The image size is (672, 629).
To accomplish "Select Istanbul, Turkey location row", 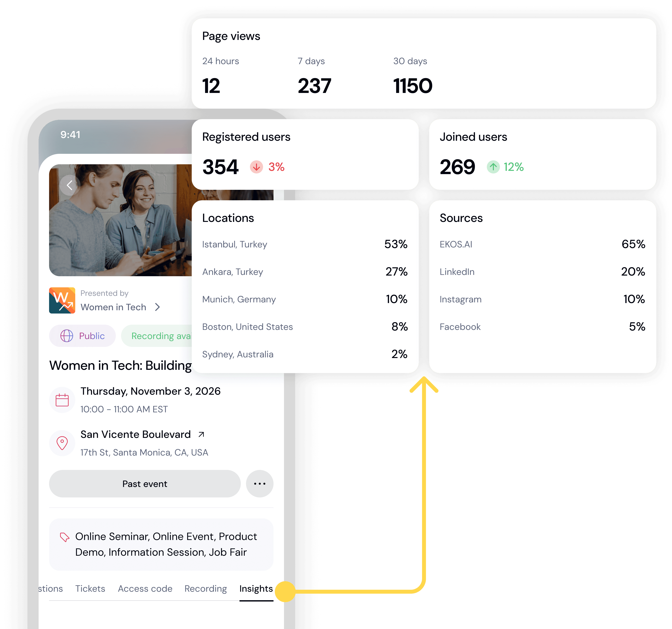I will tap(305, 244).
